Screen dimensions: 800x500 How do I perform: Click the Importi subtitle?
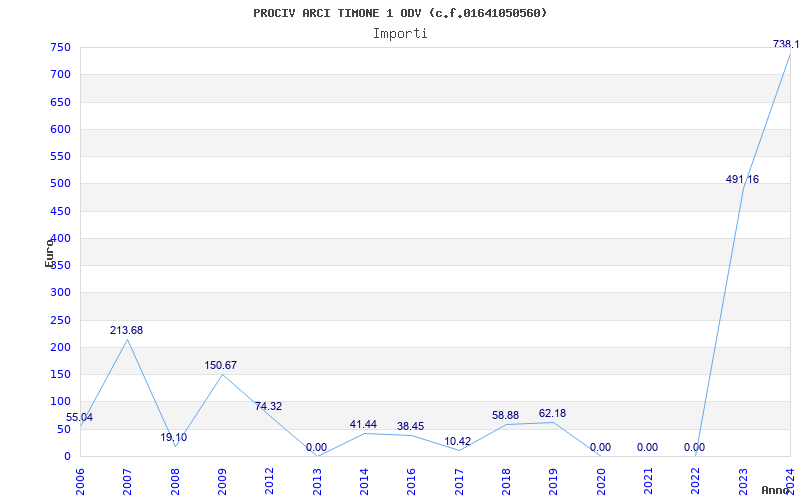tap(400, 33)
